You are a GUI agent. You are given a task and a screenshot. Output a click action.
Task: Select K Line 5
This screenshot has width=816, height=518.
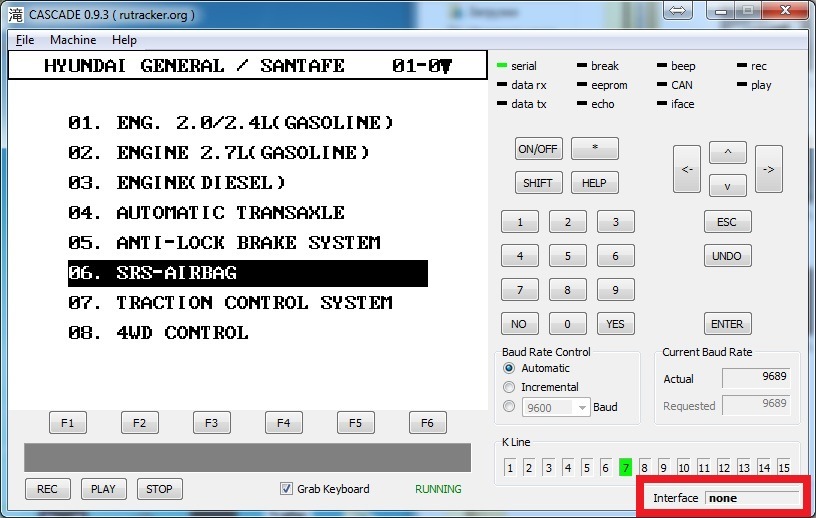(586, 468)
